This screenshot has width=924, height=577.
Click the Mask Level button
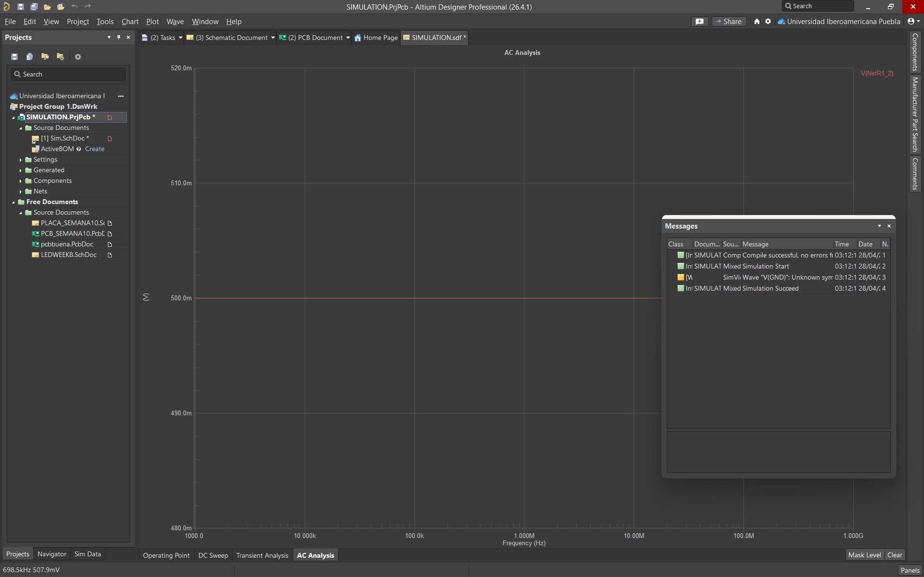(x=865, y=555)
